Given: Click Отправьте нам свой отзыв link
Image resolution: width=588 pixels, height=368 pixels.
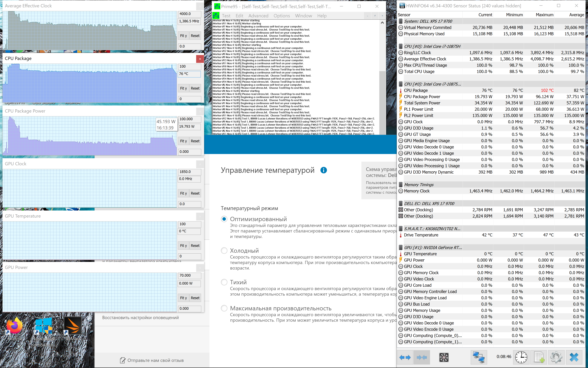Looking at the screenshot, I should (x=156, y=360).
